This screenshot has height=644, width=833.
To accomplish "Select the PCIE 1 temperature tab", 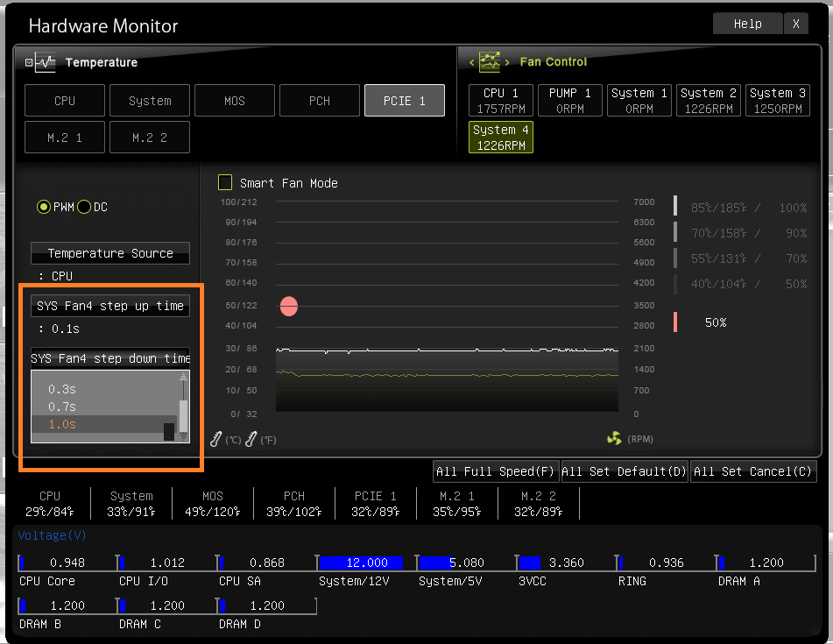I will tap(405, 101).
